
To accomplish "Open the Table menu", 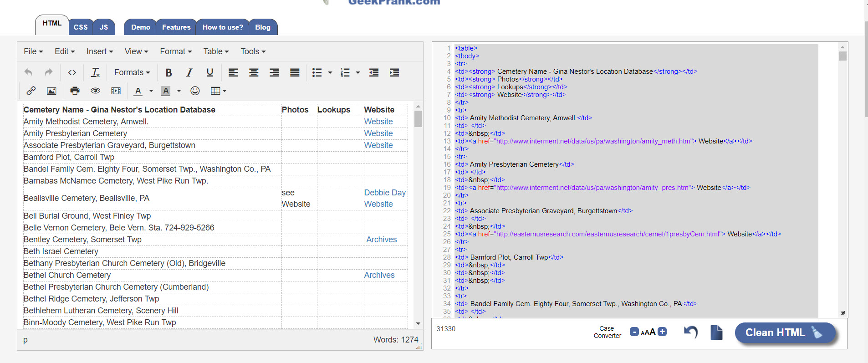I will tap(216, 51).
